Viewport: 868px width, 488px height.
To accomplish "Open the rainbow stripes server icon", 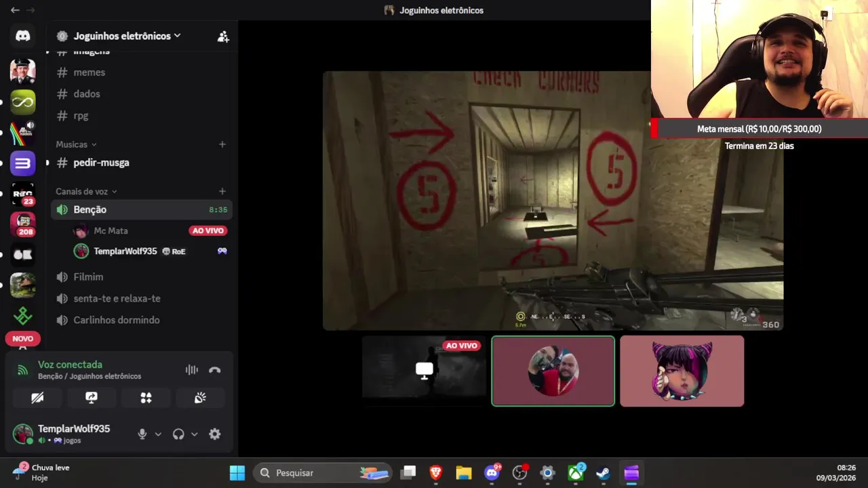I will pyautogui.click(x=23, y=133).
